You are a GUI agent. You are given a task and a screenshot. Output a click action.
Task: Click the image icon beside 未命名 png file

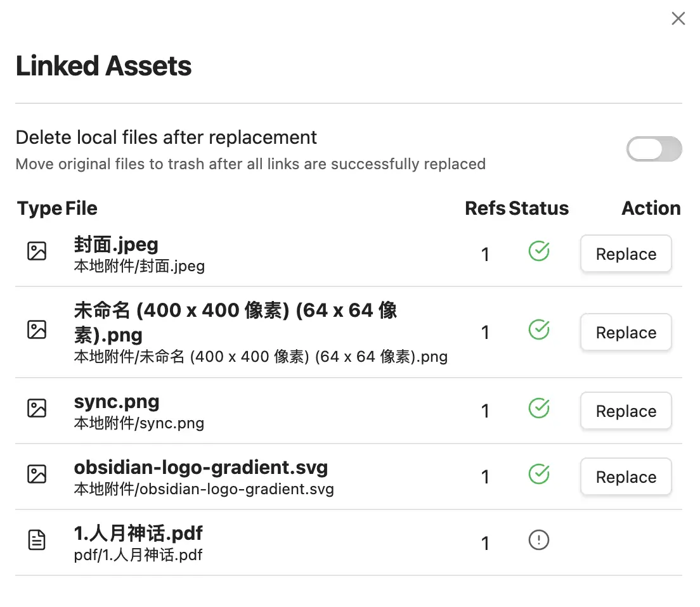click(x=37, y=329)
